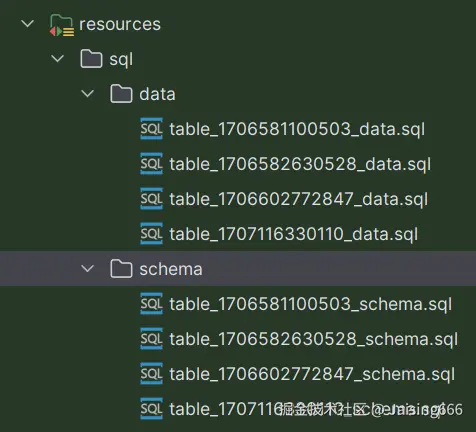The image size is (476, 432).
Task: Click SQL icon of table_1706602772847_data.sql
Action: [x=152, y=199]
